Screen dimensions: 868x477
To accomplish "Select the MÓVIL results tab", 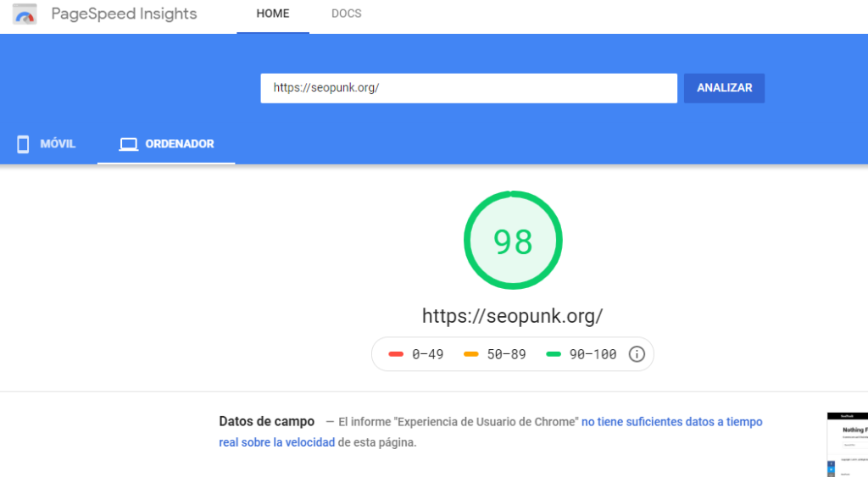I will 48,144.
